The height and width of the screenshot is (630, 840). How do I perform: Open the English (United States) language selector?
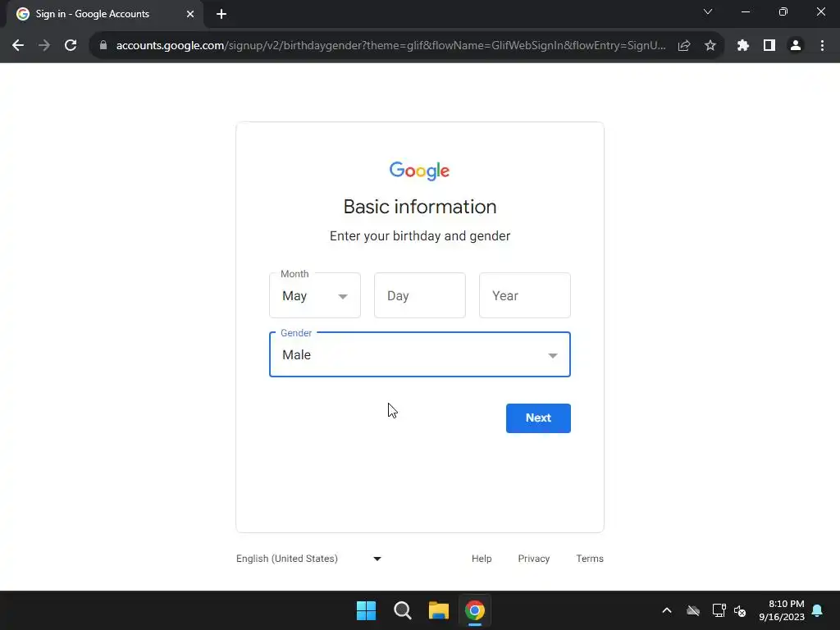pyautogui.click(x=309, y=559)
